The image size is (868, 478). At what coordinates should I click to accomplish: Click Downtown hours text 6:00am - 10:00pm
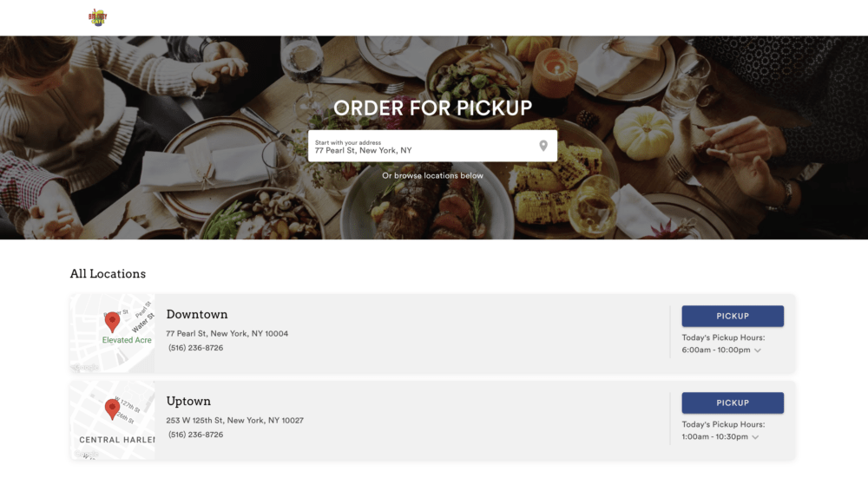point(716,350)
